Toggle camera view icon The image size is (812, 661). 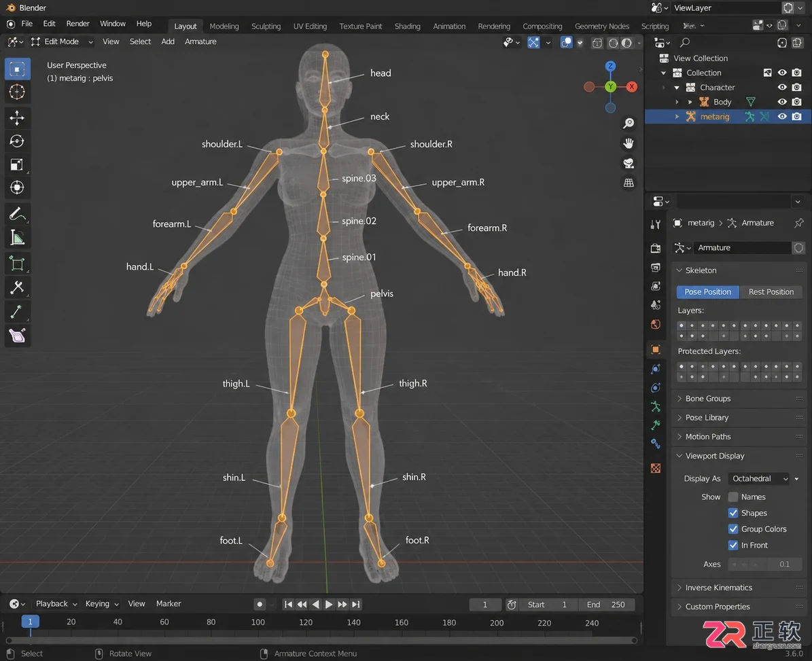click(629, 164)
